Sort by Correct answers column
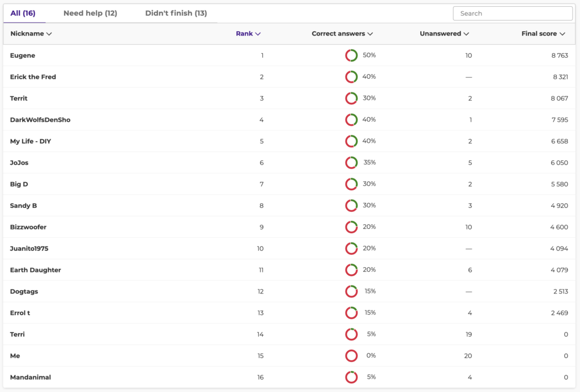Screen dimensions: 580x392 pos(342,34)
